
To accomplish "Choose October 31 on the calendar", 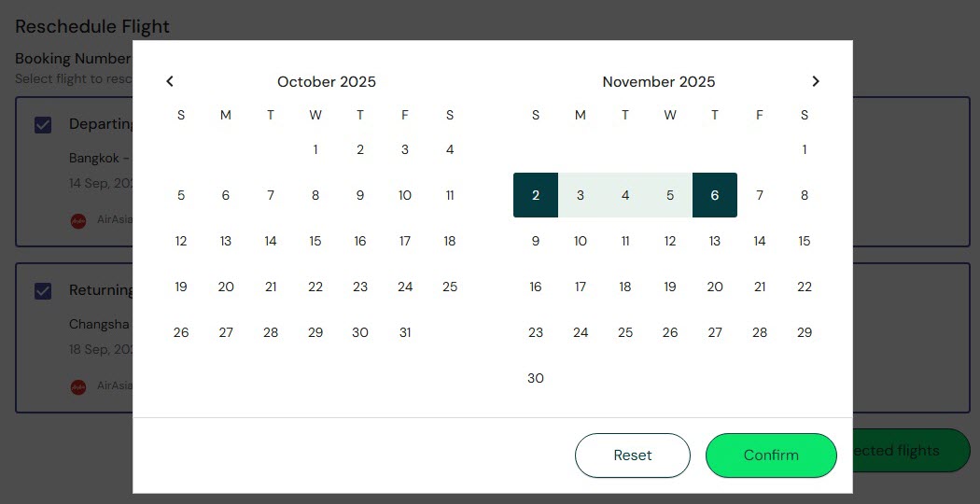I will tap(405, 332).
